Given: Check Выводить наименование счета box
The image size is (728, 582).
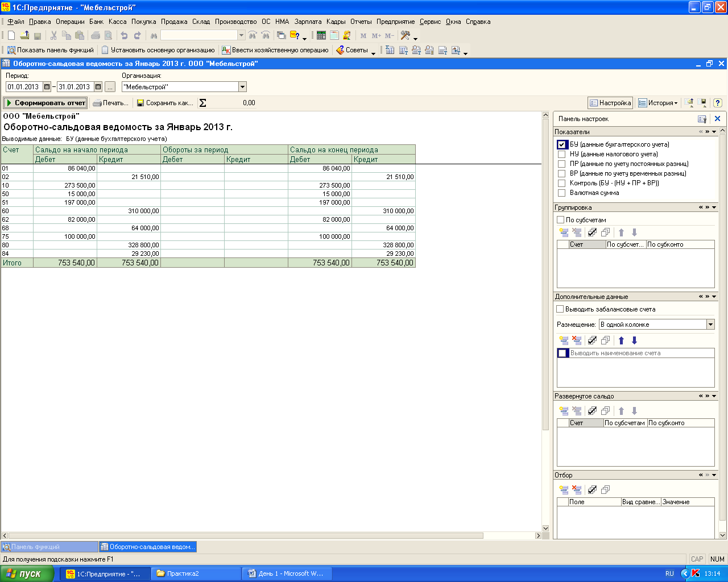Looking at the screenshot, I should pos(562,353).
